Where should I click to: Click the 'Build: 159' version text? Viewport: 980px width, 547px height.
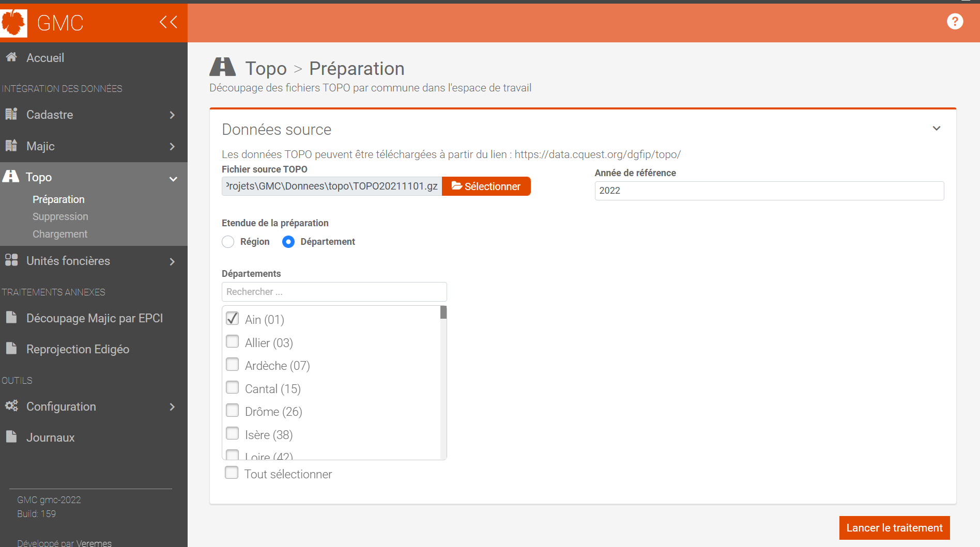[36, 514]
